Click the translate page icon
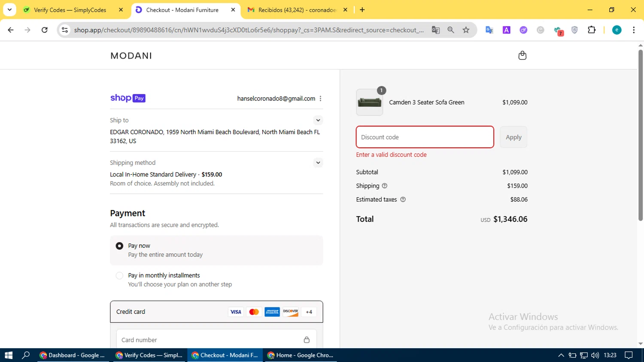The height and width of the screenshot is (362, 644). click(x=436, y=30)
